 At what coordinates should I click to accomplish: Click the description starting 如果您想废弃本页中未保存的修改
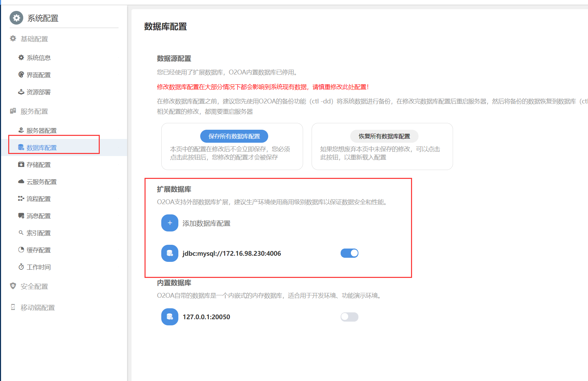click(x=380, y=153)
